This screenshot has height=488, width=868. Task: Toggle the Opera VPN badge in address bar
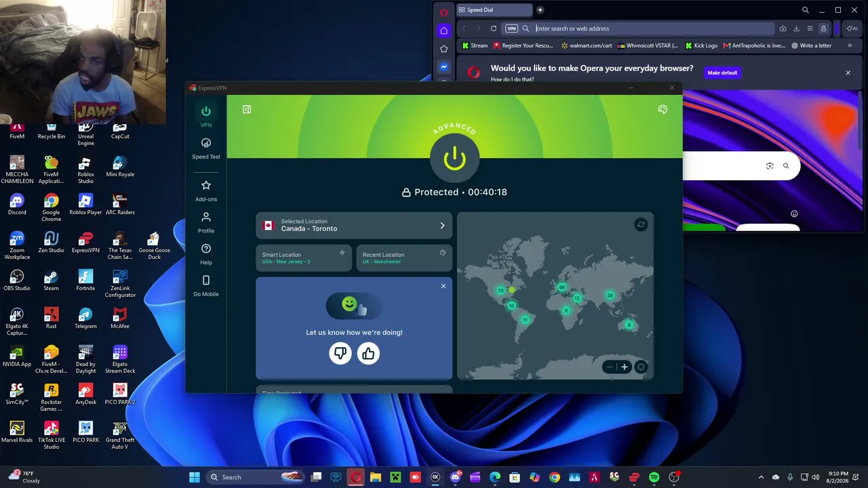pyautogui.click(x=511, y=28)
